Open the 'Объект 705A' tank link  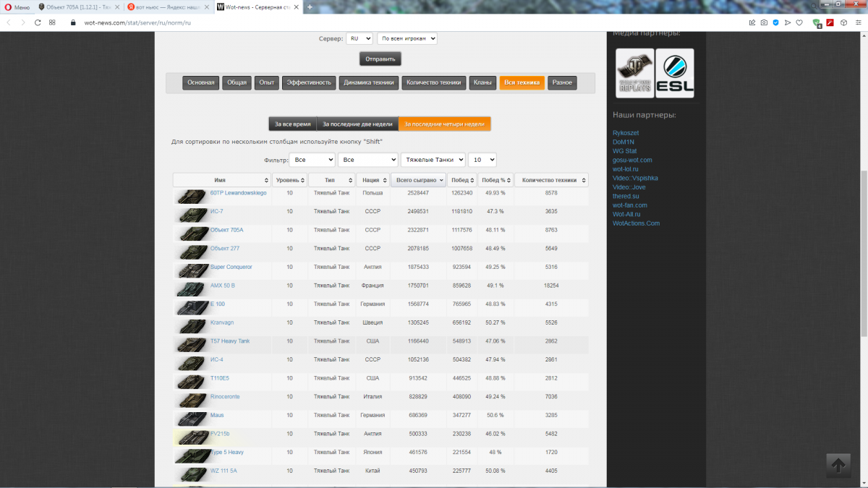click(x=226, y=230)
